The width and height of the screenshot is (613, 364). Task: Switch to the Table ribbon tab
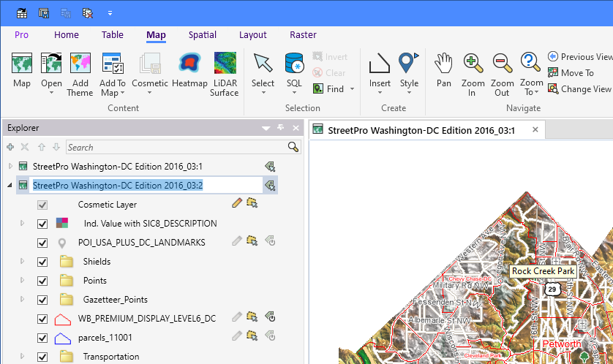[x=113, y=35]
